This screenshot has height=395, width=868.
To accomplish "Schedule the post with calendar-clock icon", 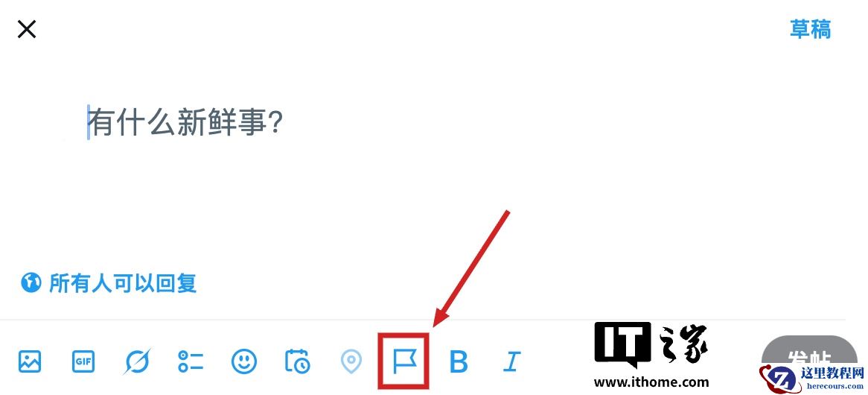I will click(297, 361).
